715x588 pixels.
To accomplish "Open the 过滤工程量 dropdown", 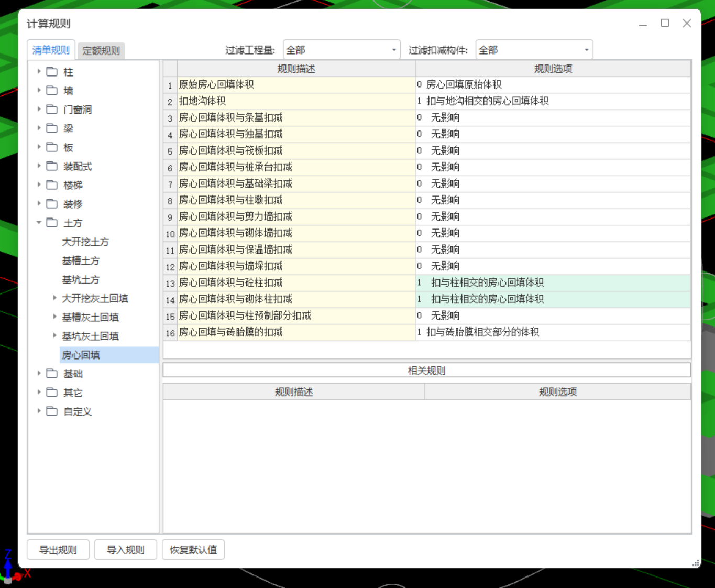I will point(342,50).
